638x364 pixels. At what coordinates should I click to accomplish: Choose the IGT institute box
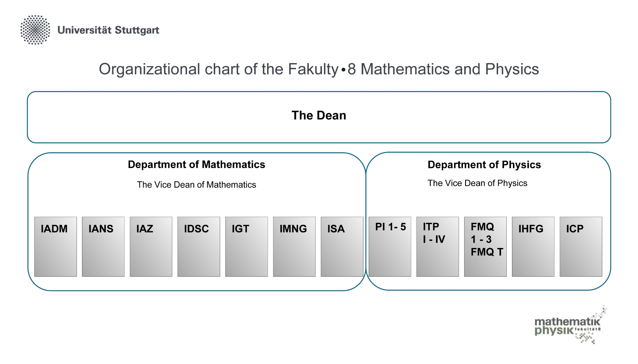coord(247,247)
